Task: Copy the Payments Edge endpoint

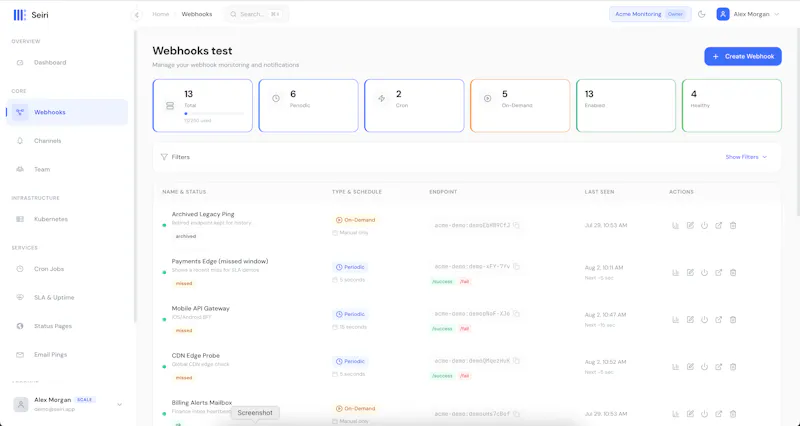Action: coord(516,266)
